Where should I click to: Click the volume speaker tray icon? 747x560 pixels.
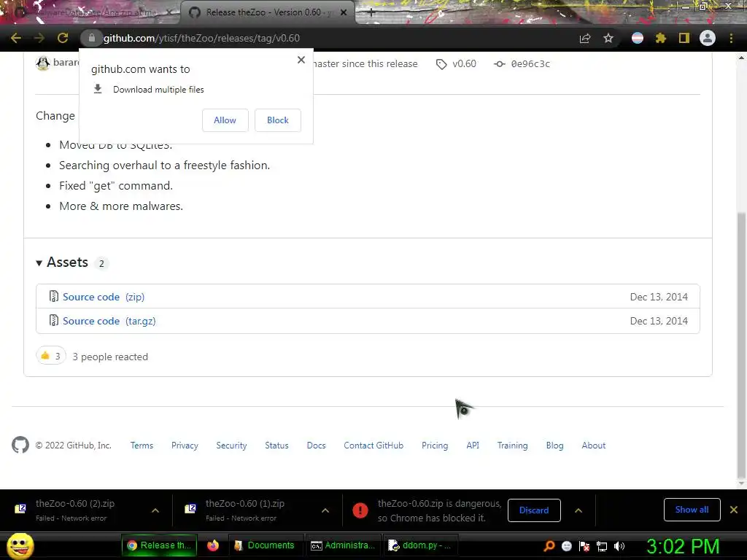point(619,546)
